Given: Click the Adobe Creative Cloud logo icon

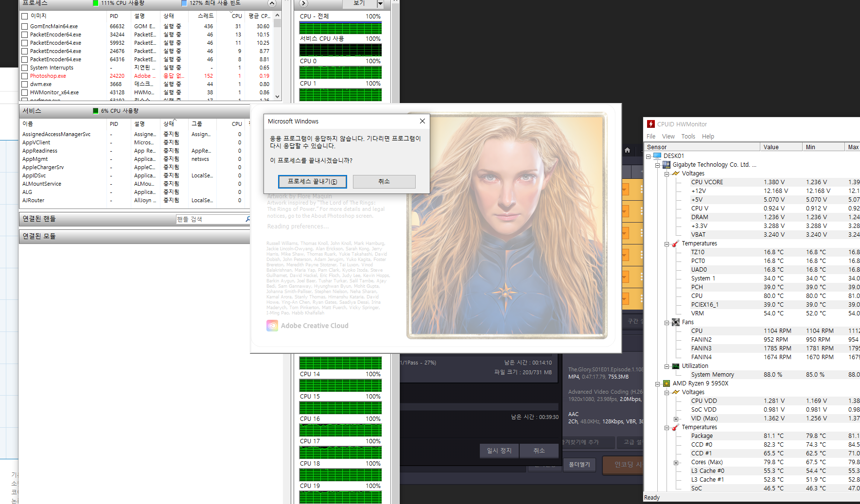Looking at the screenshot, I should tap(272, 326).
